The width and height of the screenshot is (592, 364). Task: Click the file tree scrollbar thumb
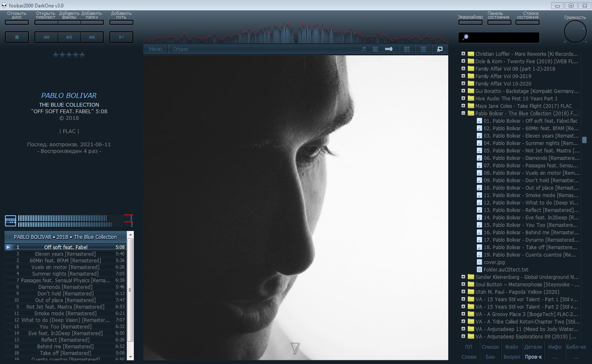(584, 140)
